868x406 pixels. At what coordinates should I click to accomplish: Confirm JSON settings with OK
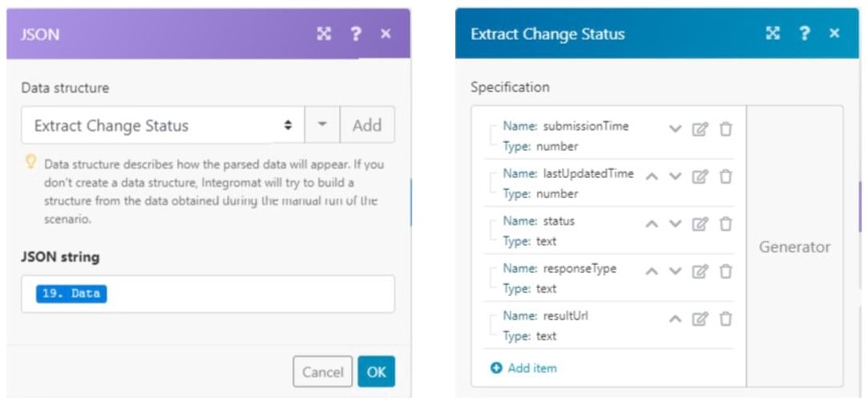[377, 371]
